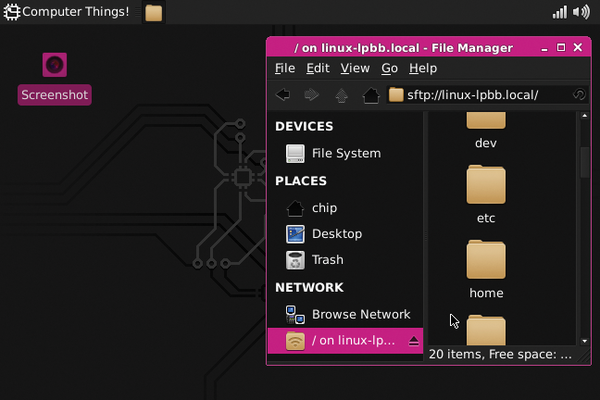Viewport: 600px width, 400px height.
Task: Select the home folder icon
Action: point(486,260)
